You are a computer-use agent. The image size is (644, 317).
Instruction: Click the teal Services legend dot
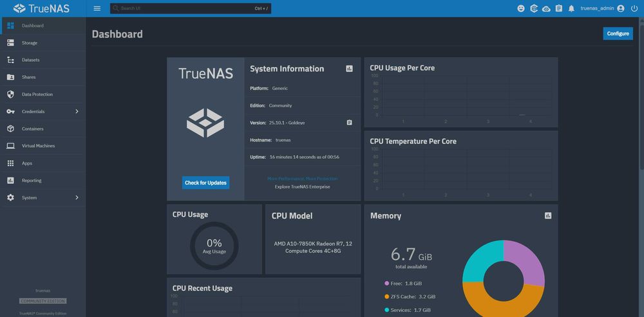(387, 310)
